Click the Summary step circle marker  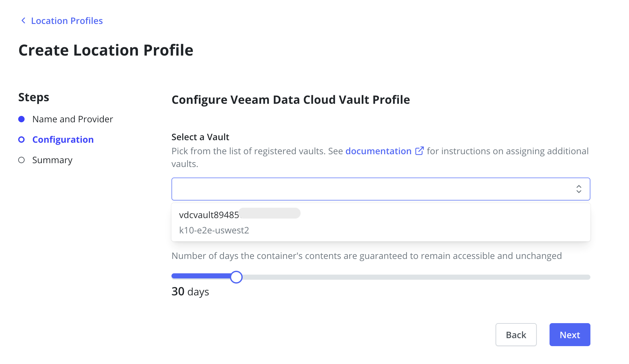click(21, 160)
